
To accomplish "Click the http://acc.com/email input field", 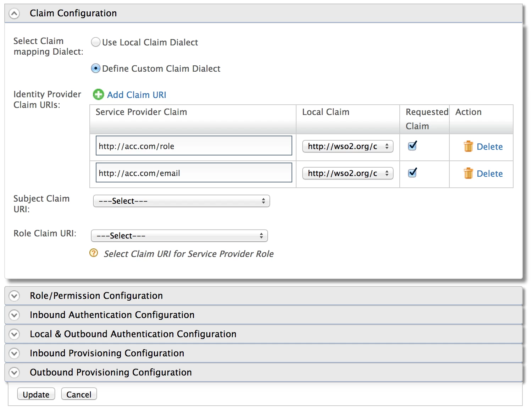I will (194, 172).
